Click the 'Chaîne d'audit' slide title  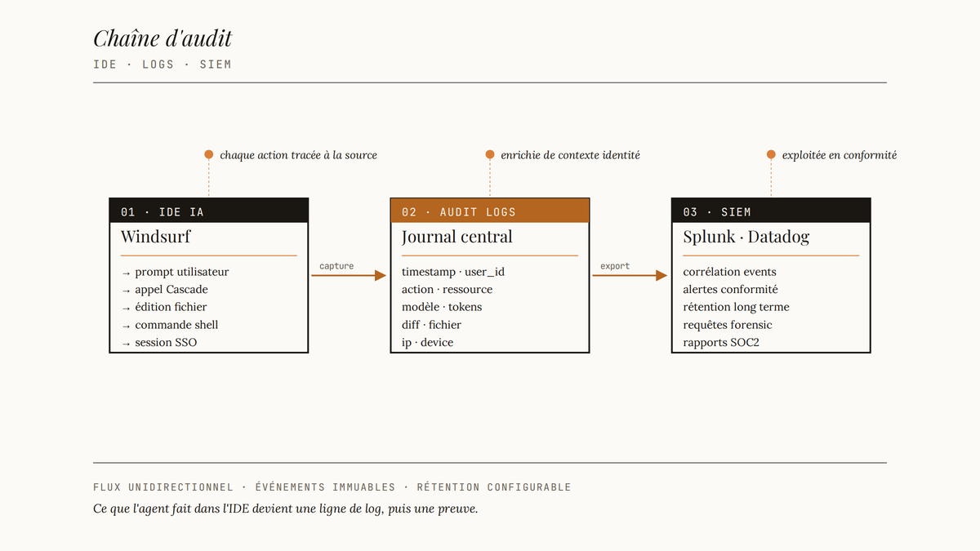pyautogui.click(x=163, y=38)
